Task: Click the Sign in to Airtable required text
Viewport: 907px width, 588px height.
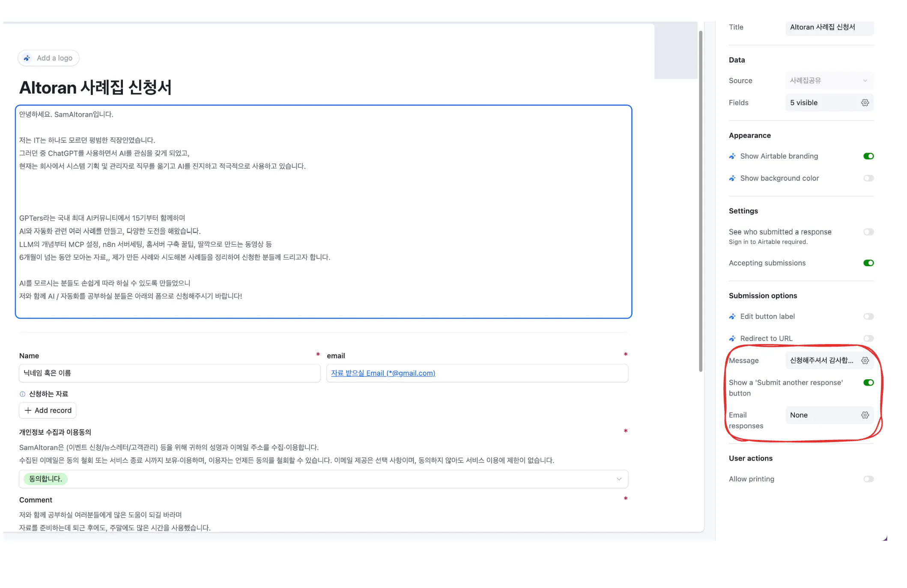Action: tap(768, 242)
